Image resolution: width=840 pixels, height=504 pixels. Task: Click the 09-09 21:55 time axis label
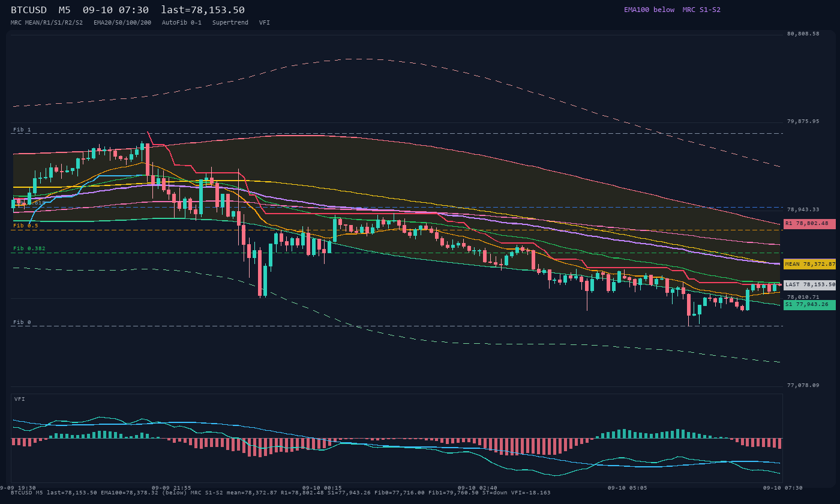[x=172, y=488]
